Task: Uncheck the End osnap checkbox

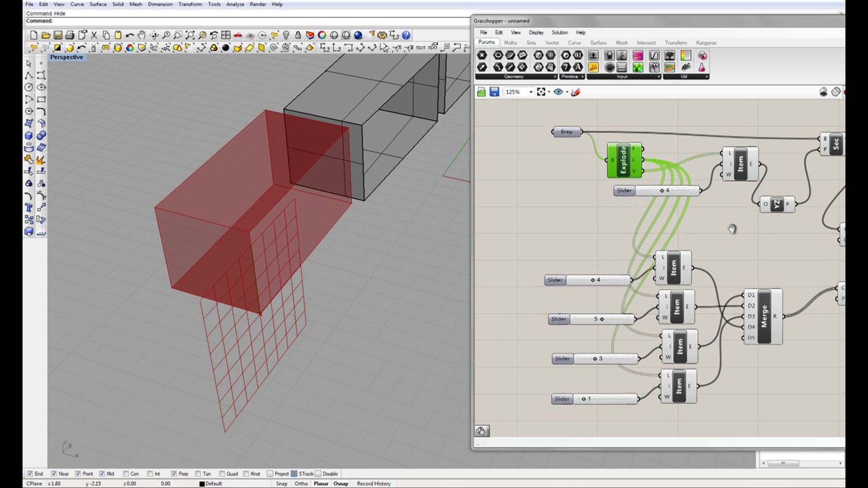Action: (x=30, y=474)
